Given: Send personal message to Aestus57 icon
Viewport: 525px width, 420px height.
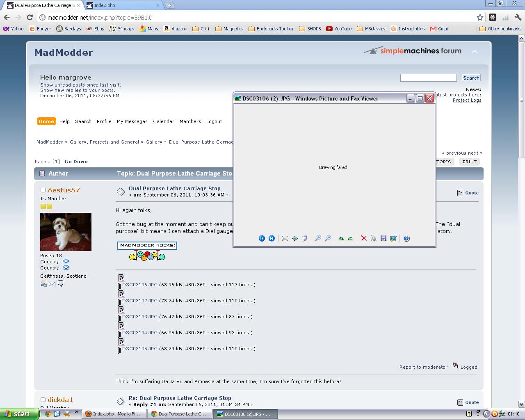Looking at the screenshot, I should [61, 283].
